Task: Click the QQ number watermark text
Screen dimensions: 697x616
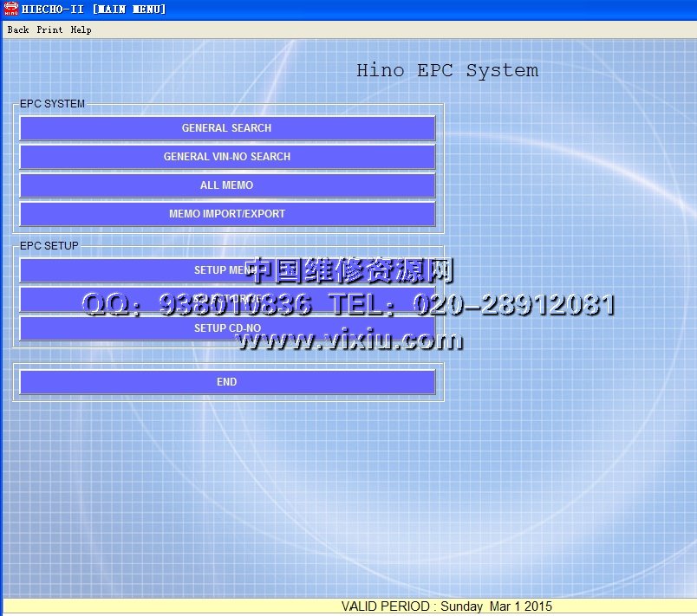Action: [x=198, y=304]
